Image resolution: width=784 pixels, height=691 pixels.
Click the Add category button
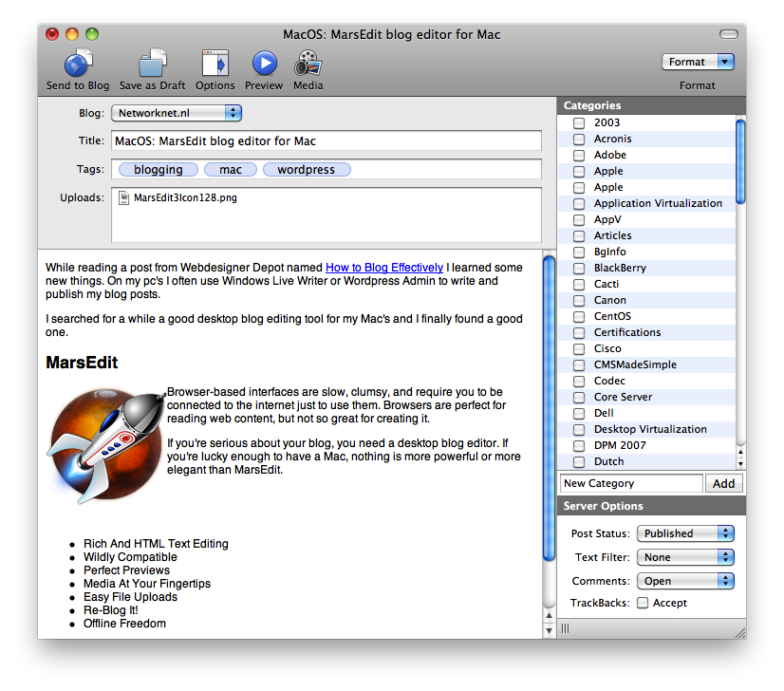point(723,483)
